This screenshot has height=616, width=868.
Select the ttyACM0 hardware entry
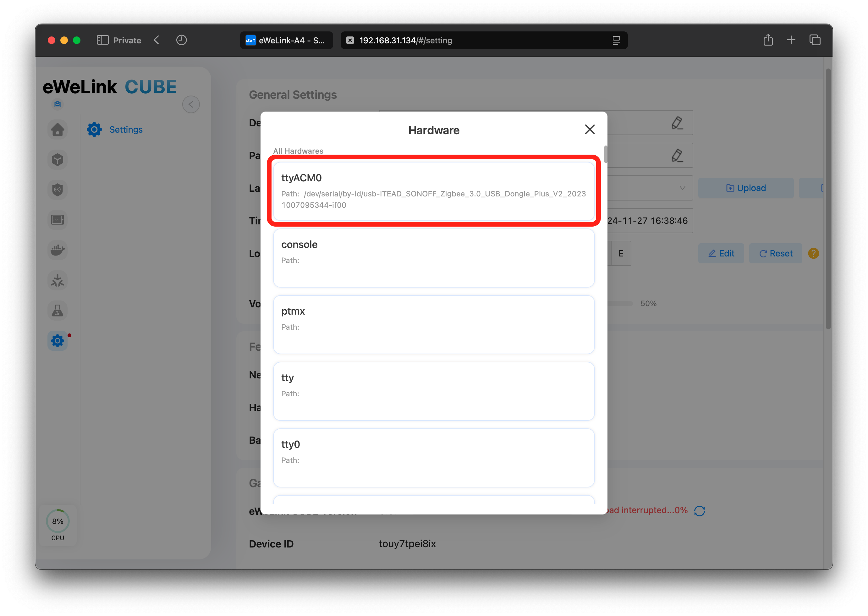[433, 191]
